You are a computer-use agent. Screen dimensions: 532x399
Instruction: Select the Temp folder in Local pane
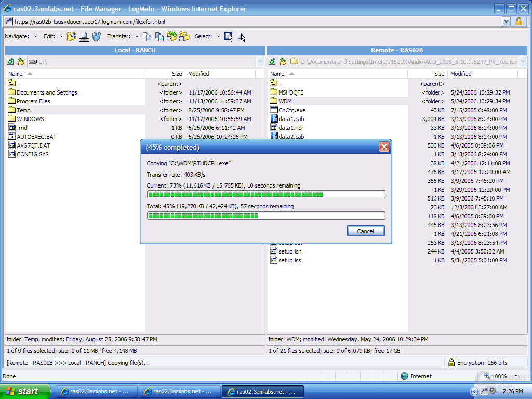click(23, 110)
